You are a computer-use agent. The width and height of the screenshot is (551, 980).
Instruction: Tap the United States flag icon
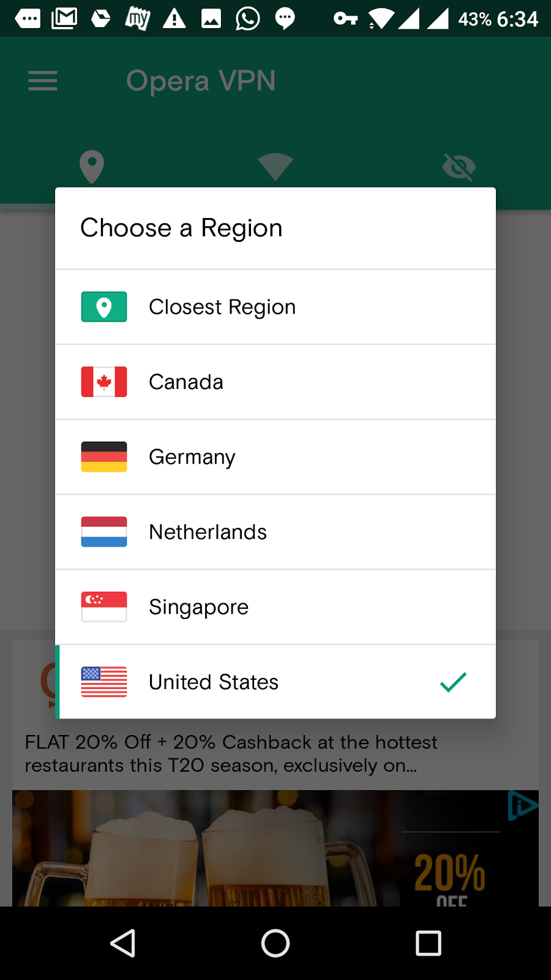coord(104,682)
